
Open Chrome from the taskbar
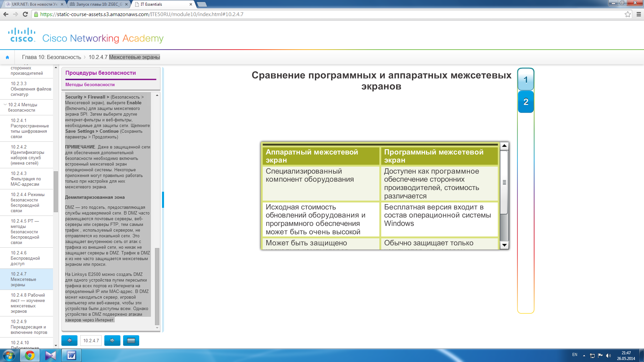tap(30, 355)
